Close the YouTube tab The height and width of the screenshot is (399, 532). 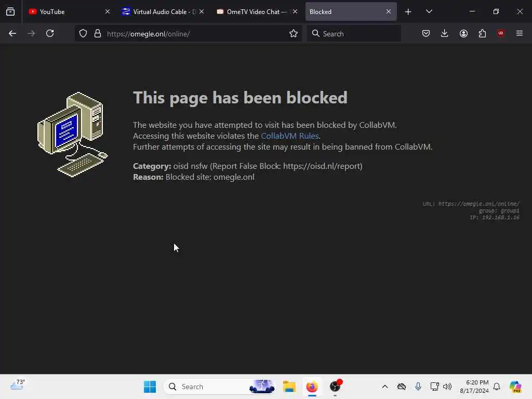pyautogui.click(x=108, y=11)
